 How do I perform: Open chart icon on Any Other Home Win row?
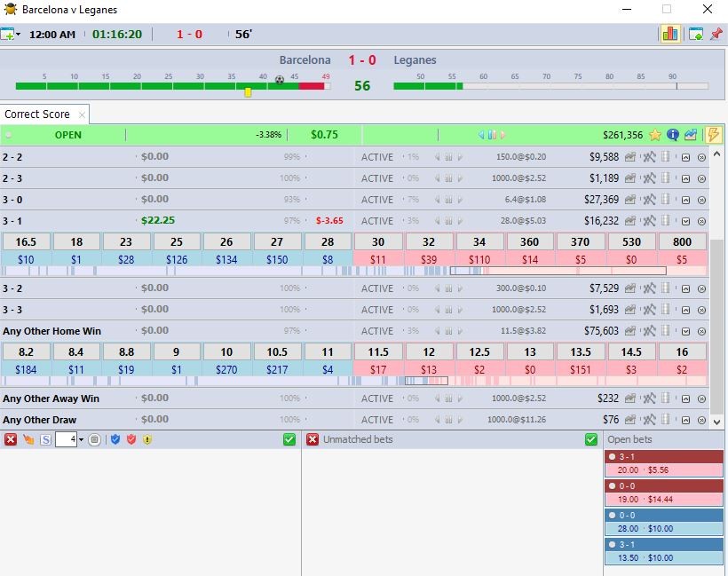pos(630,331)
